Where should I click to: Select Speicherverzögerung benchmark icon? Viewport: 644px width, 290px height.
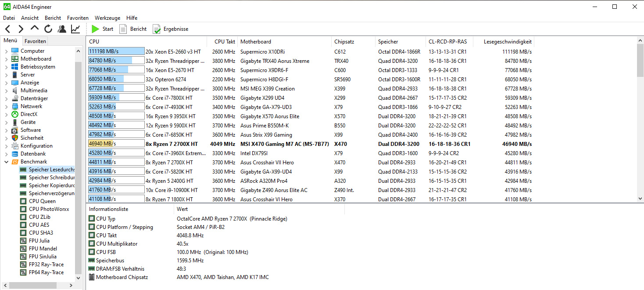coord(23,193)
